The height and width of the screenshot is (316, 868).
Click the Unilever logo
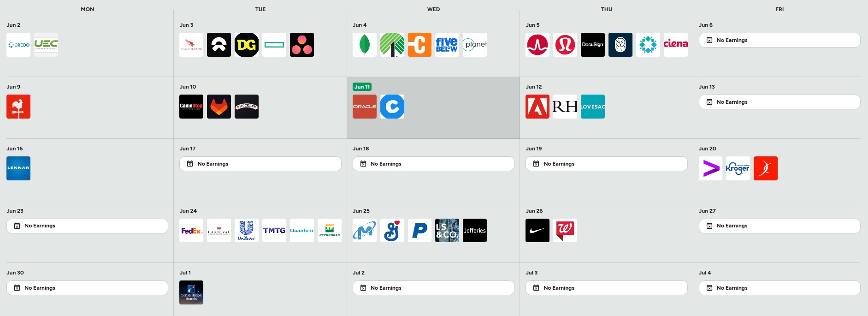(247, 231)
